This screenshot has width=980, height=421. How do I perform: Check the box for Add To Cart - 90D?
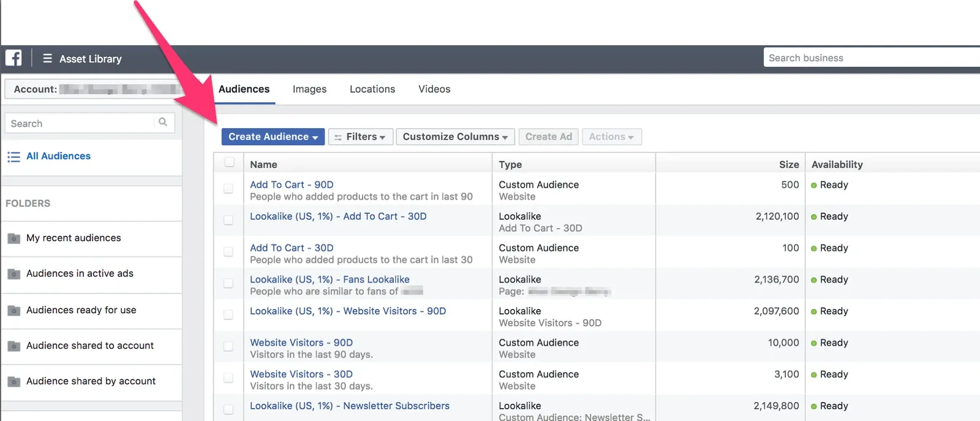tap(228, 189)
